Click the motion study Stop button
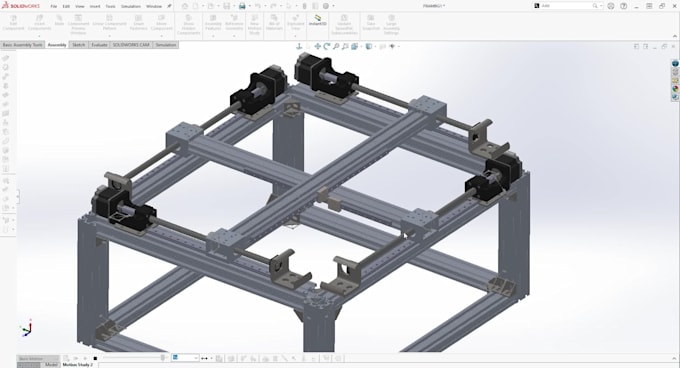 (x=95, y=358)
